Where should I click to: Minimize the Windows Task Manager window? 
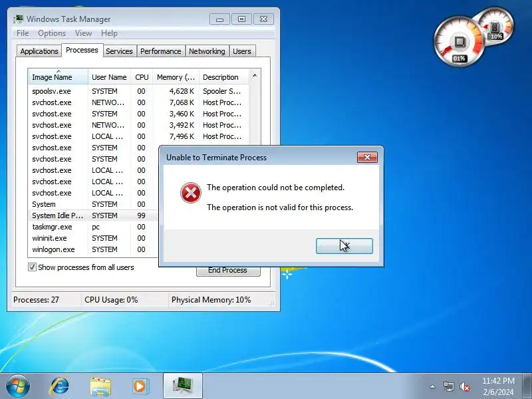[x=219, y=19]
